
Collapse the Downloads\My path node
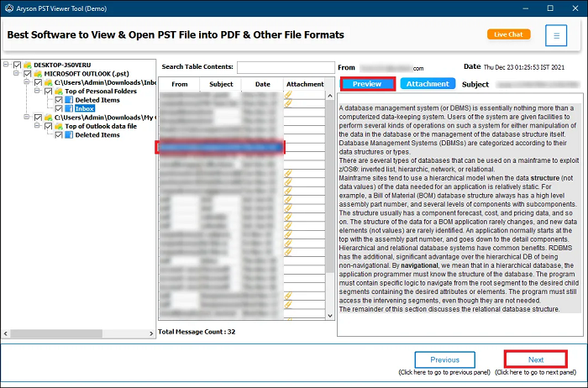(27, 117)
